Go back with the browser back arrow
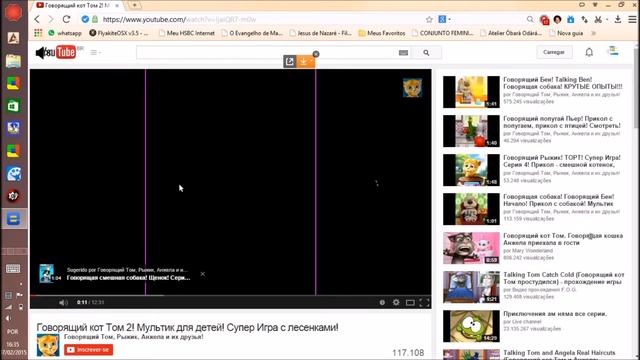640x360 pixels. tap(37, 19)
